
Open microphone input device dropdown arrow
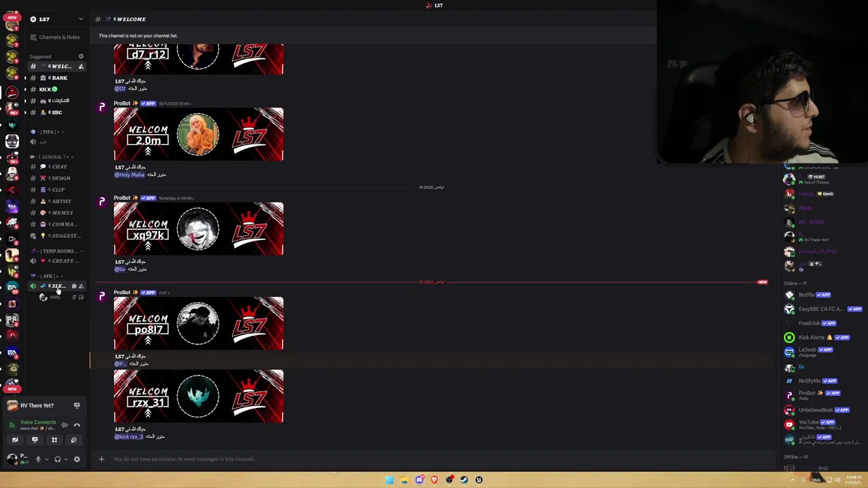coord(46,459)
